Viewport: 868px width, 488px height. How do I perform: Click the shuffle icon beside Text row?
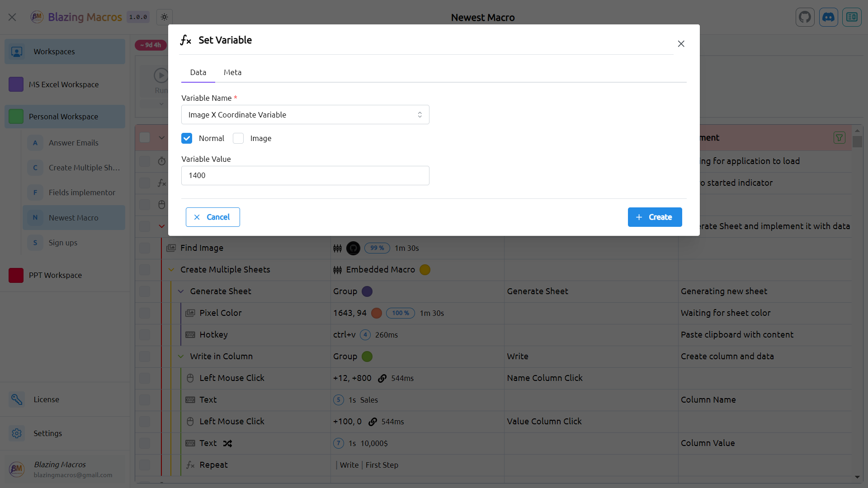click(x=227, y=443)
